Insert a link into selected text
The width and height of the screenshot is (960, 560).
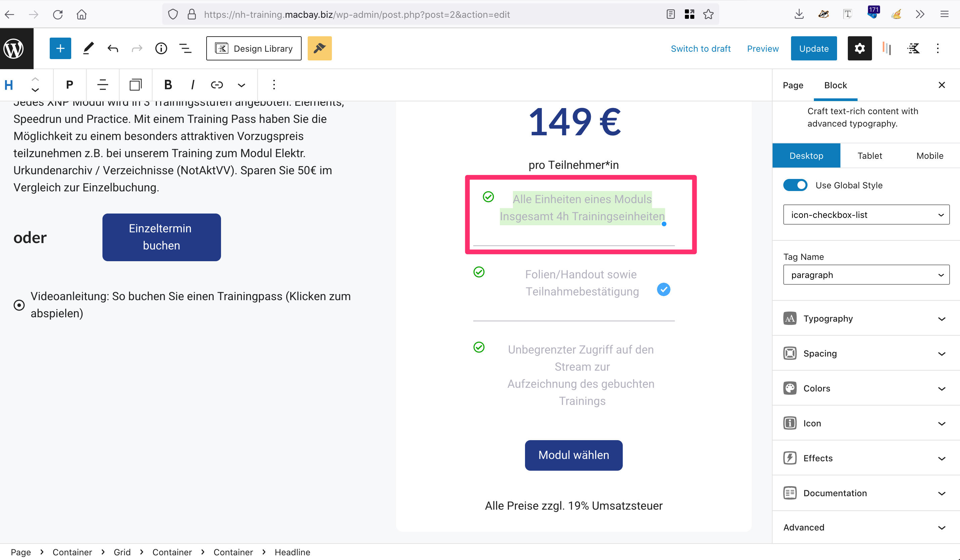point(217,85)
